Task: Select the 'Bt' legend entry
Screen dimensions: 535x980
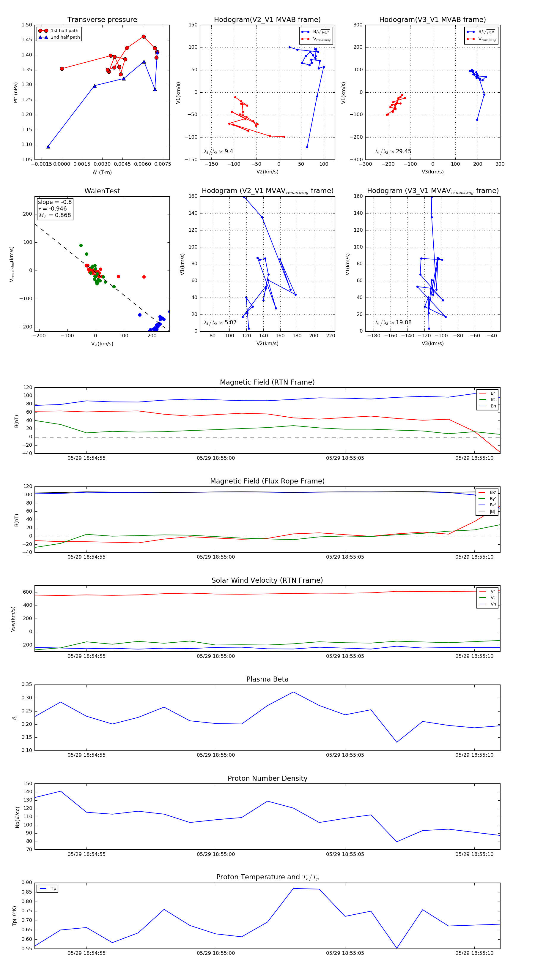Action: [x=487, y=399]
